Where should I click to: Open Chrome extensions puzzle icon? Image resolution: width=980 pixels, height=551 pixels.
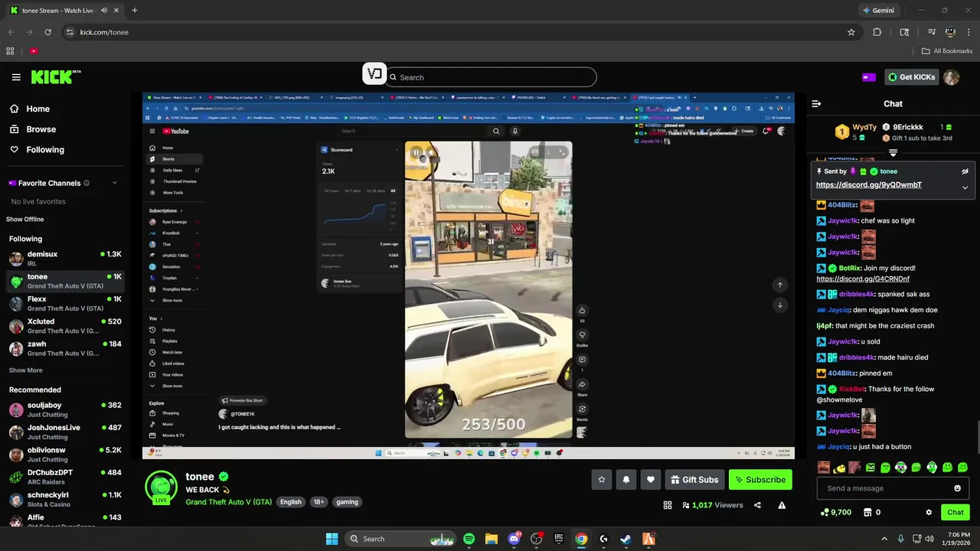(x=877, y=32)
